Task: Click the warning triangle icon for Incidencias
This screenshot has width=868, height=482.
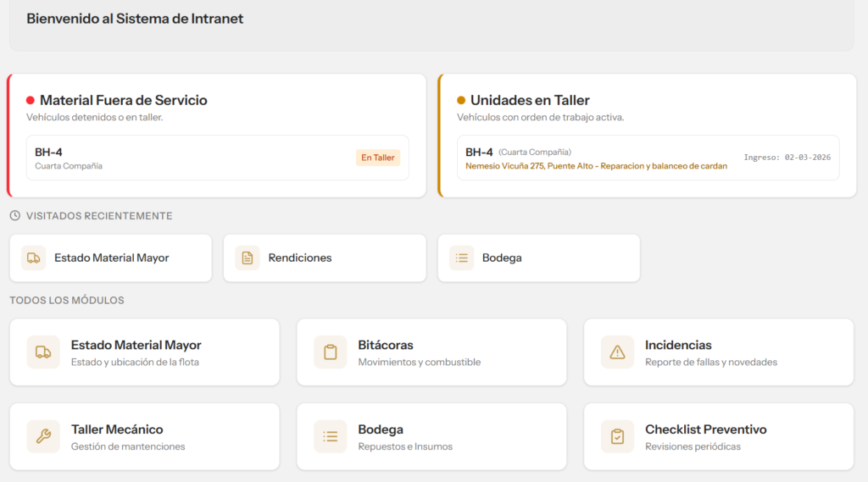Action: click(x=617, y=352)
